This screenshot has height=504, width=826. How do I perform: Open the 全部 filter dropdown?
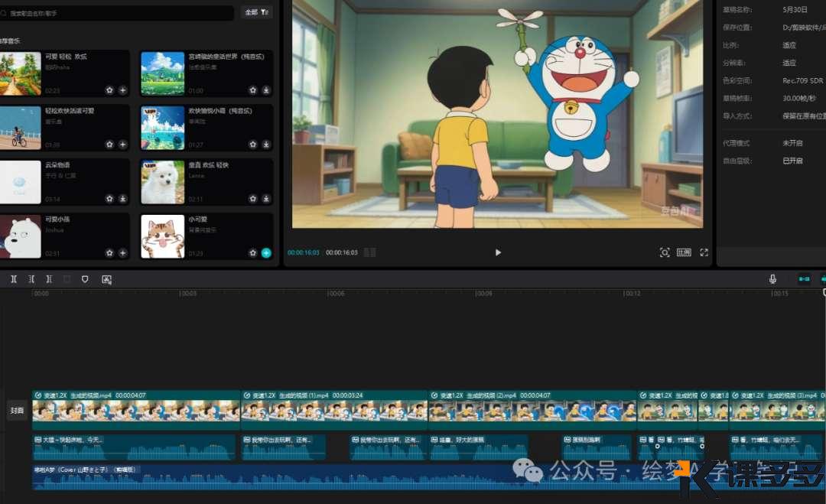(x=256, y=12)
